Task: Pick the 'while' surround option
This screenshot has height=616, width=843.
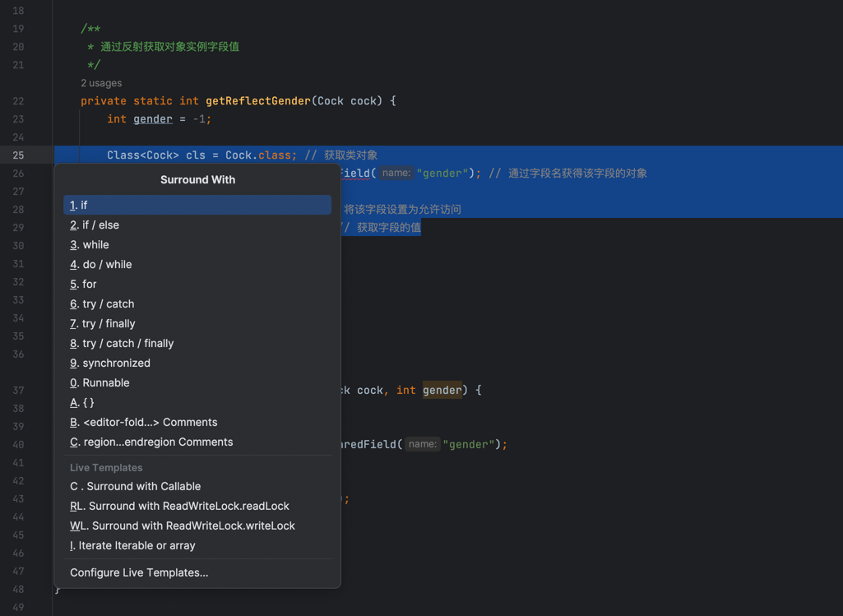Action: tap(90, 244)
